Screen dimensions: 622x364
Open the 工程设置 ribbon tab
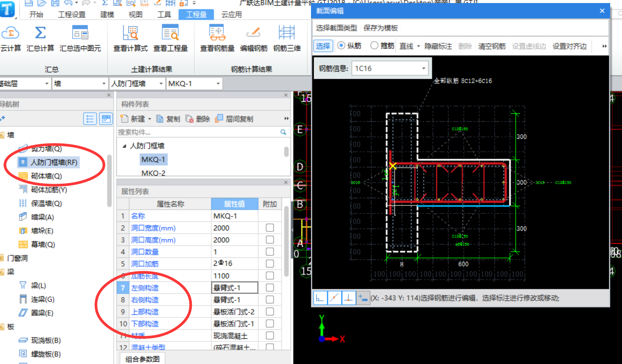pyautogui.click(x=72, y=14)
